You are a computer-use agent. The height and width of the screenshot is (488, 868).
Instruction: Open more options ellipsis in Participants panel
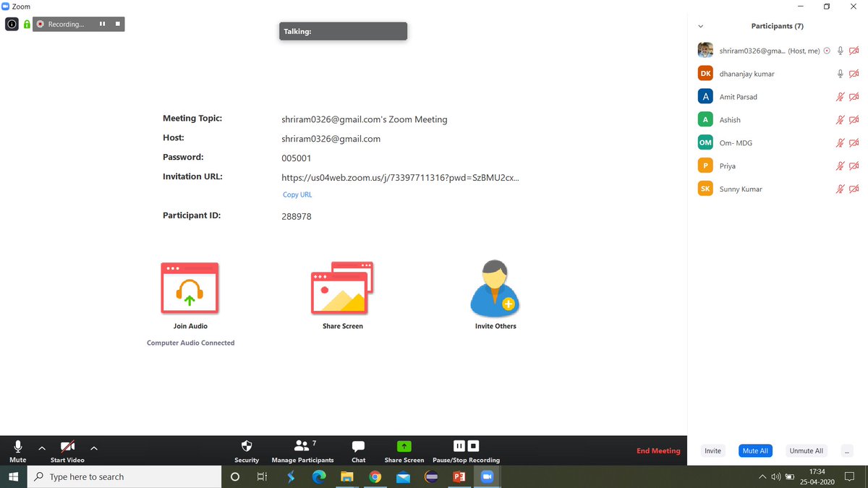coord(847,450)
